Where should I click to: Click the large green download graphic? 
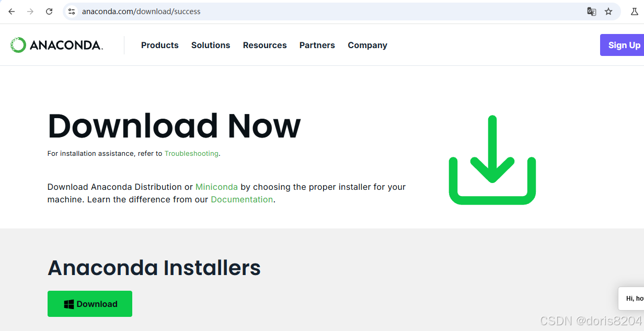coord(492,159)
